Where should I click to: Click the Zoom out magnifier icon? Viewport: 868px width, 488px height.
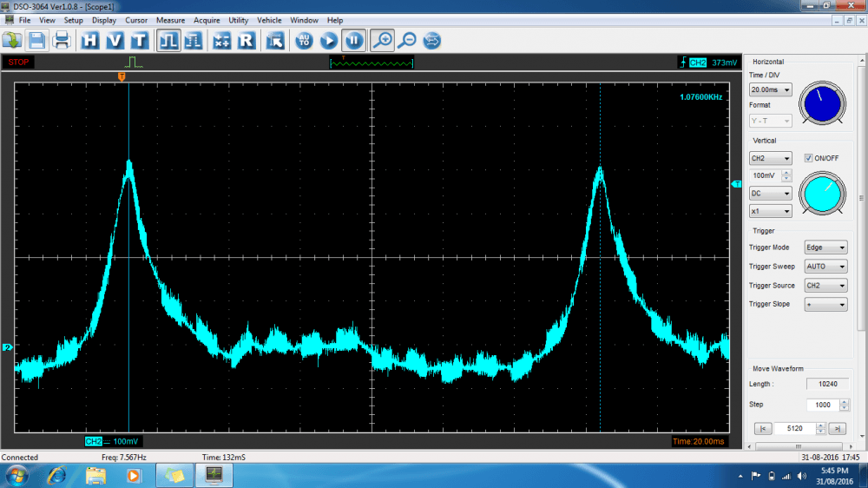click(x=406, y=40)
